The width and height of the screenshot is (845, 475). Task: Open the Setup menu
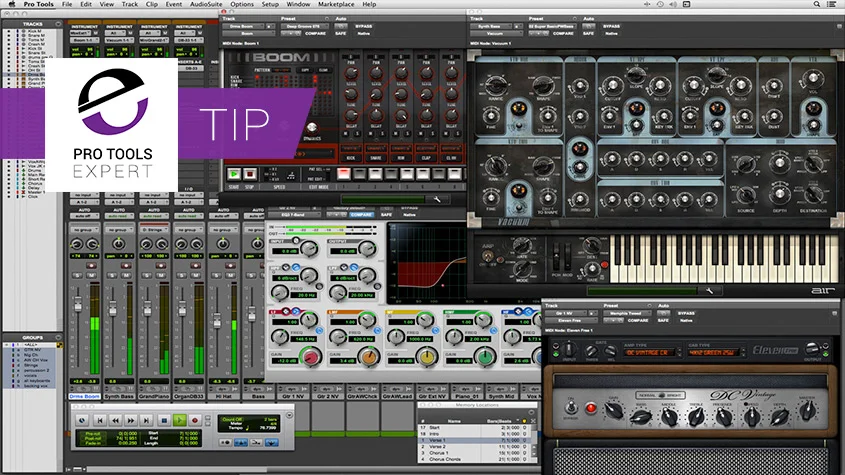click(270, 4)
